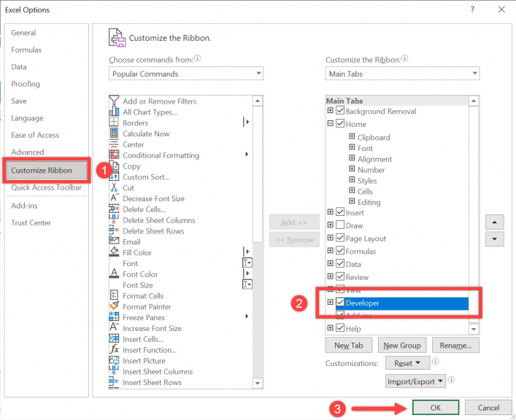Screen dimensions: 516x420
Task: Click the Font Color icon
Action: (114, 273)
